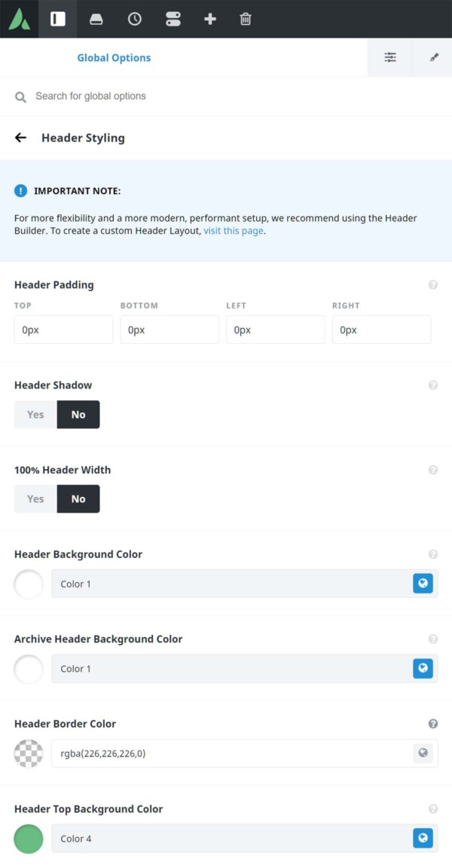
Task: Open the Header Top Background Color global dropdown
Action: [423, 838]
